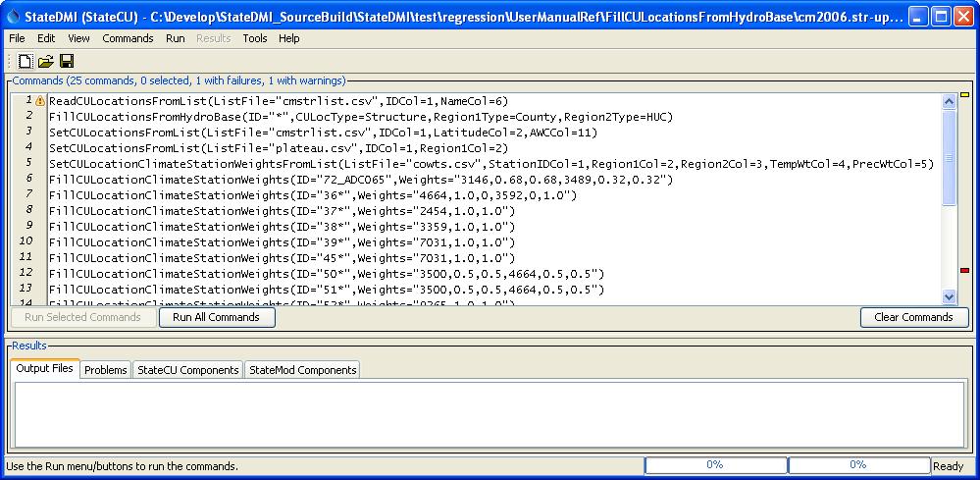The width and height of the screenshot is (980, 480).
Task: Click line number 12 in the gutter
Action: click(26, 272)
